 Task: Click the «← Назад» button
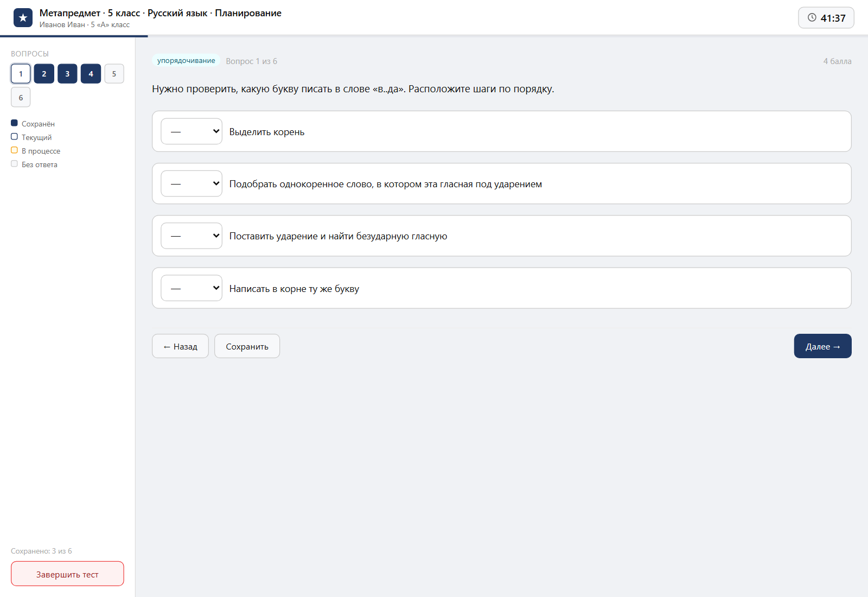[x=180, y=346]
